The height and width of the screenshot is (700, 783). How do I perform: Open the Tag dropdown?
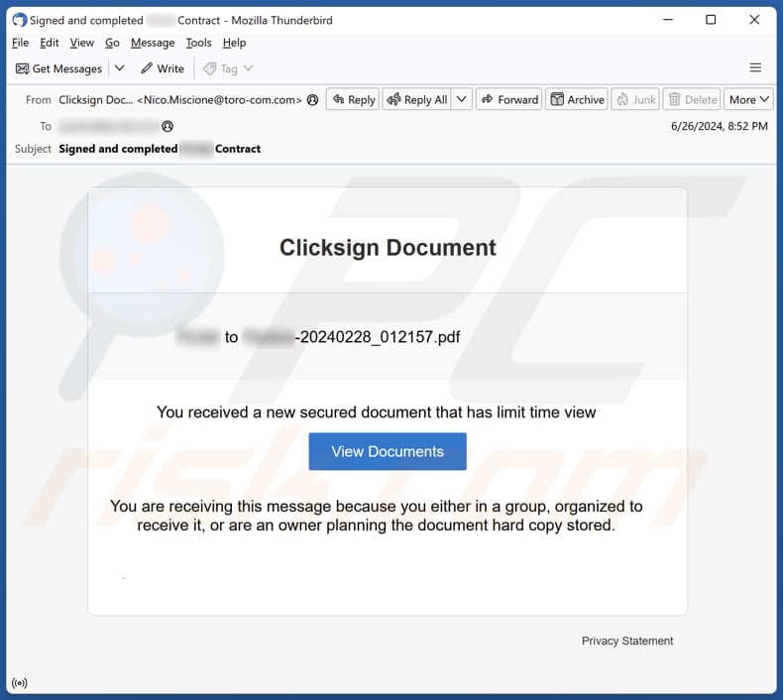pyautogui.click(x=228, y=68)
